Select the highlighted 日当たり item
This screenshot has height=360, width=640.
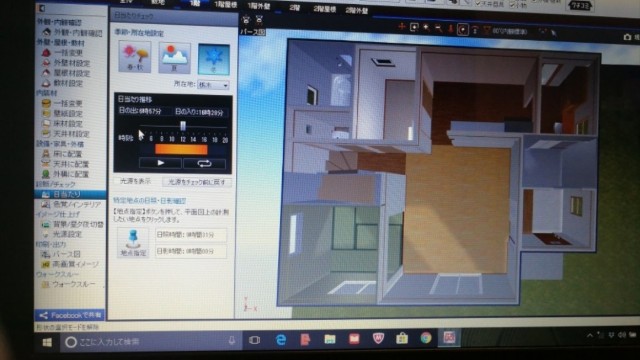[70, 194]
